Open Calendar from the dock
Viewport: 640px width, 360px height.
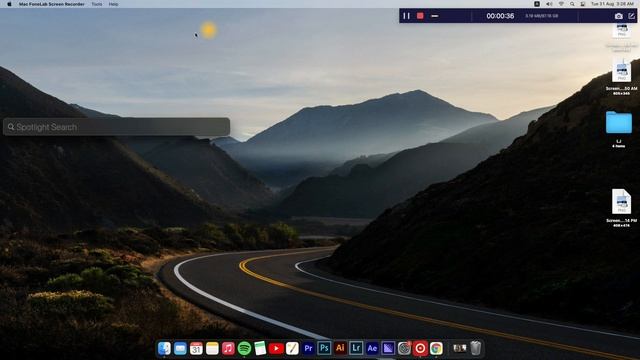point(196,348)
